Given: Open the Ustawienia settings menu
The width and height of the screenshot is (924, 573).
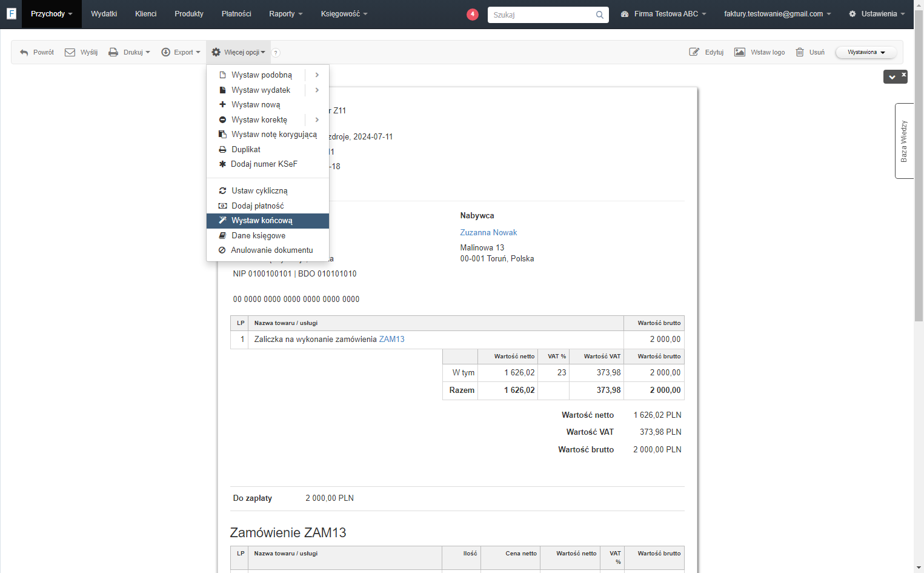Looking at the screenshot, I should tap(877, 14).
